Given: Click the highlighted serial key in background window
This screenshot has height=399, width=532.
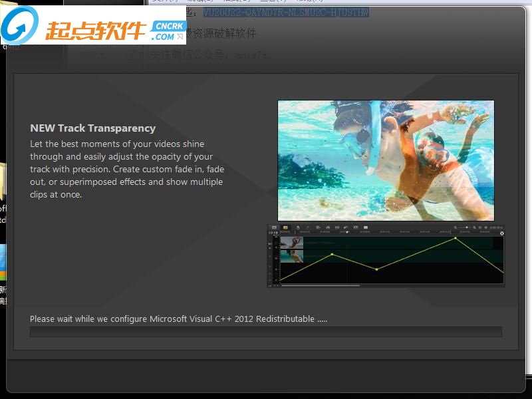Looking at the screenshot, I should 286,13.
